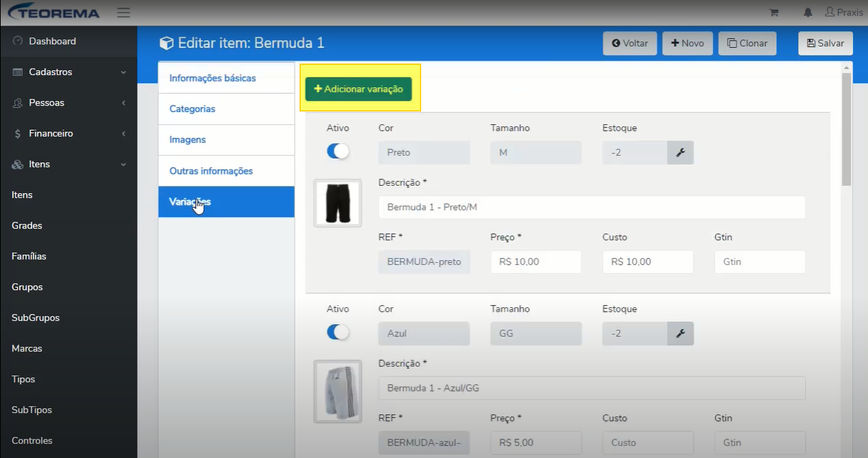
Task: Expand the Pessoas sidebar menu
Action: pos(69,103)
